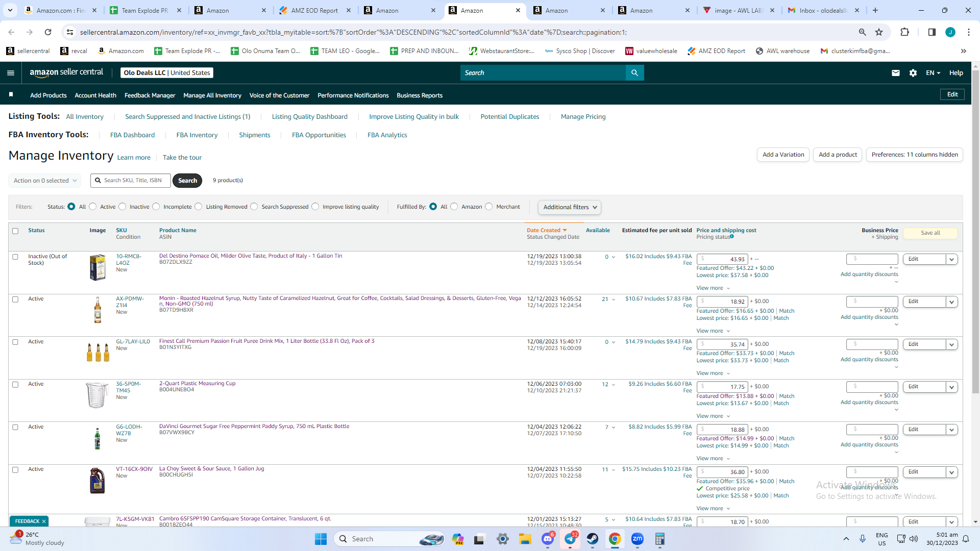
Task: Open Calculator from the taskbar
Action: click(659, 539)
